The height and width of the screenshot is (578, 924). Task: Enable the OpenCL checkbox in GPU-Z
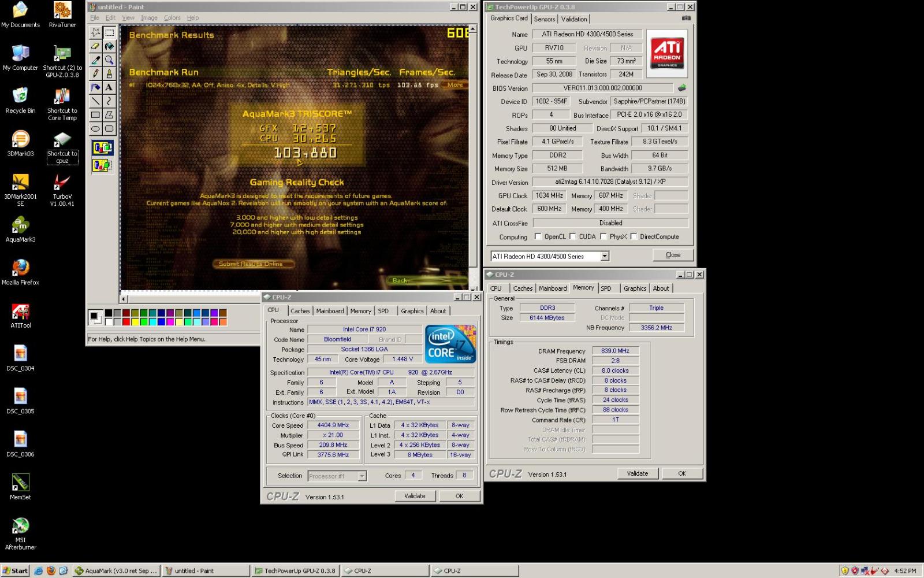tap(538, 236)
